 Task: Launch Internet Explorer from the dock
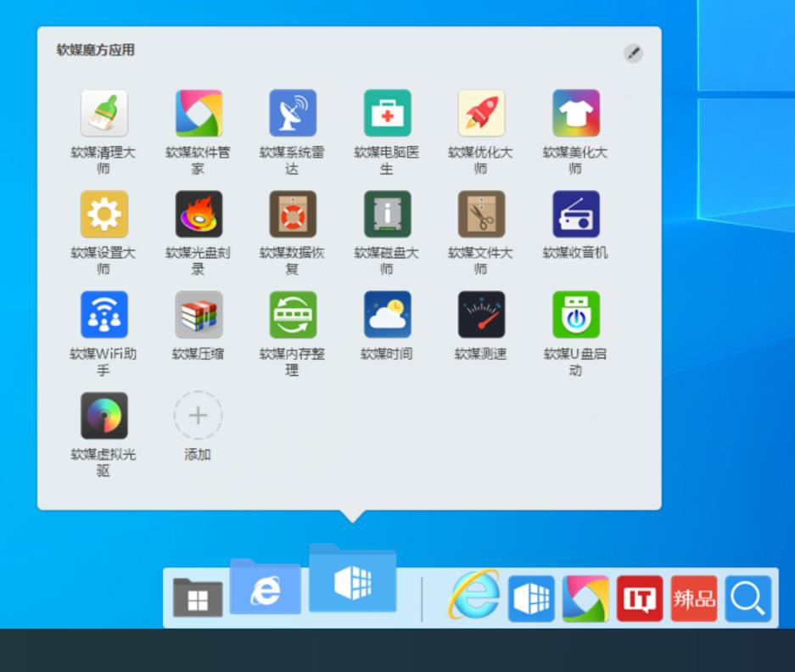474,595
